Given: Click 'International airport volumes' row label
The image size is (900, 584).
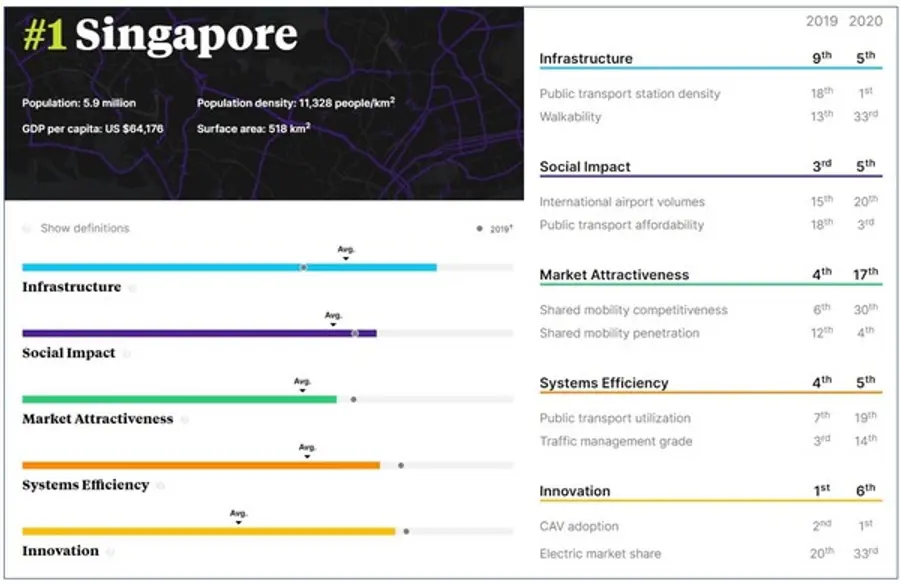Looking at the screenshot, I should pos(622,202).
